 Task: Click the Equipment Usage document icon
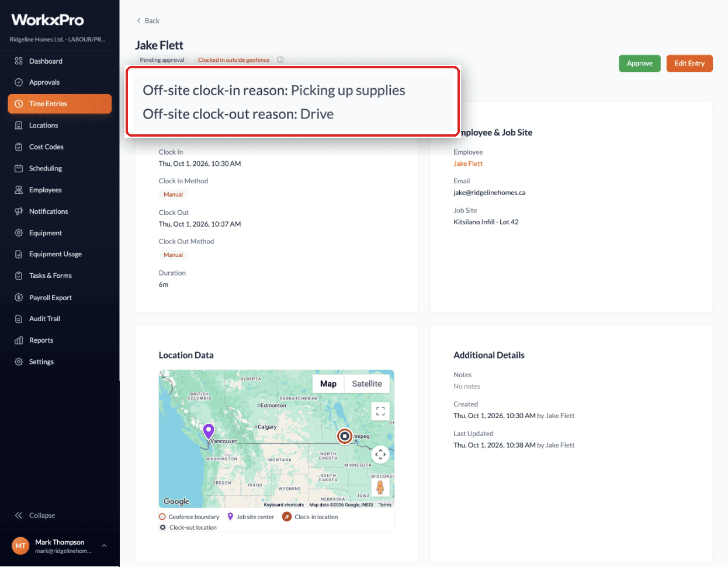click(x=19, y=254)
